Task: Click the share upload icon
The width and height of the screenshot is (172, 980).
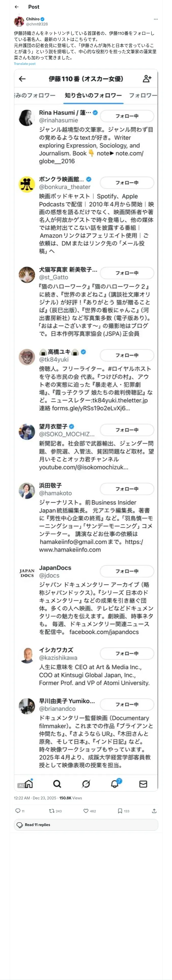Action: (x=154, y=811)
